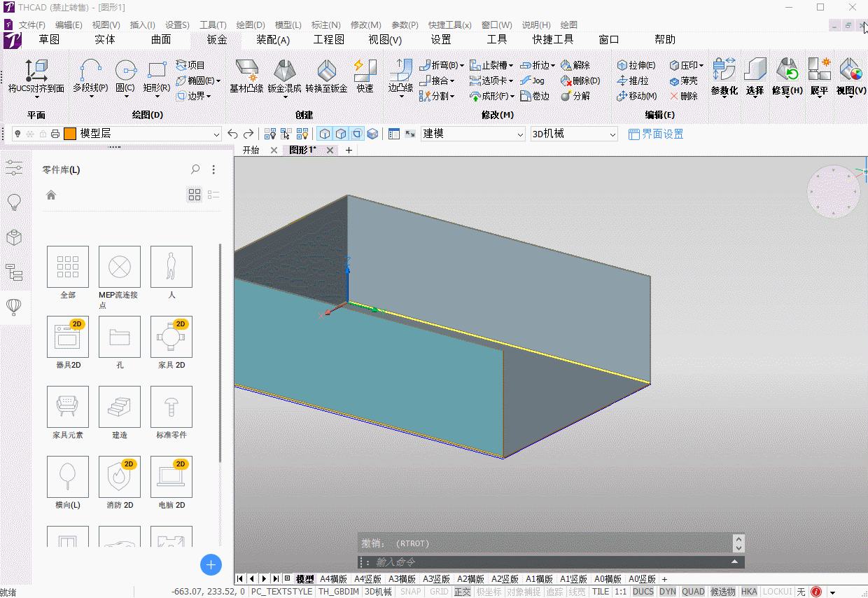
Task: Click the 卷边 hem tool
Action: pyautogui.click(x=535, y=96)
